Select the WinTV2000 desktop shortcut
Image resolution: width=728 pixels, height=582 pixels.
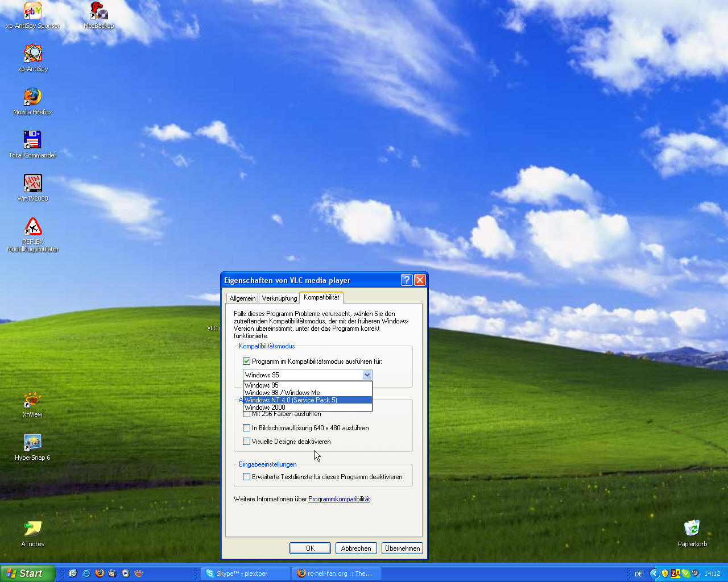coord(32,183)
